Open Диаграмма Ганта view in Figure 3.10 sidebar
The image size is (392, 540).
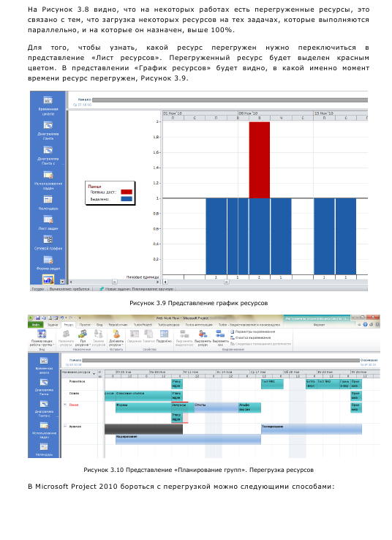[x=44, y=387]
